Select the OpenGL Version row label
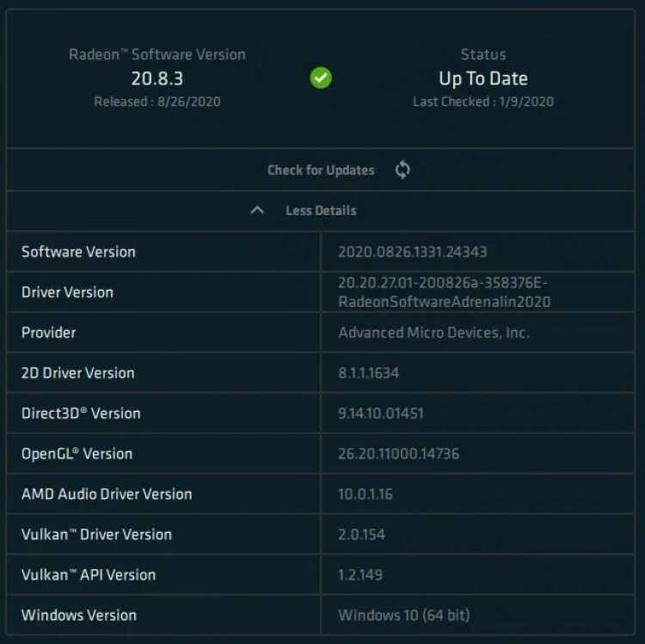 [77, 454]
